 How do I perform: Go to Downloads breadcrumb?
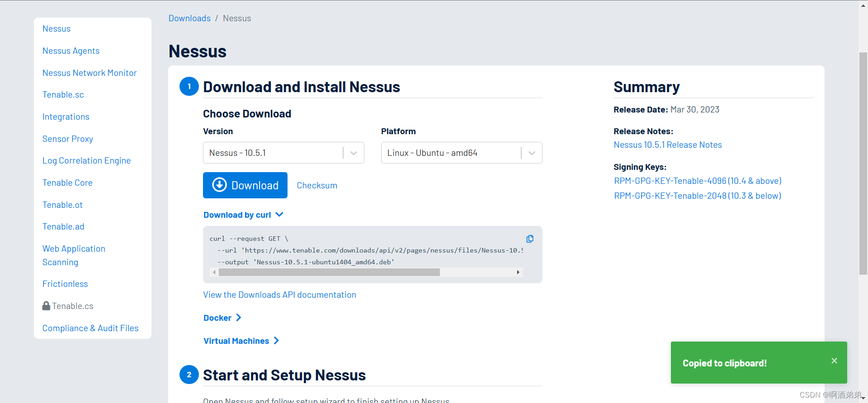pos(189,18)
